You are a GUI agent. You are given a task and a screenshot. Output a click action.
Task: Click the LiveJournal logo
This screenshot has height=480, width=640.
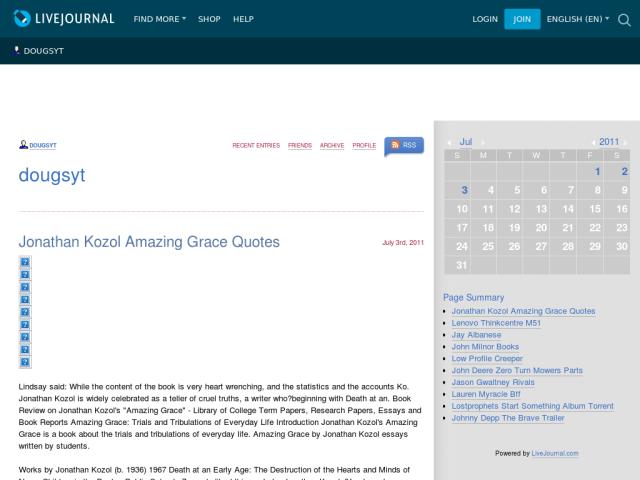pos(63,18)
